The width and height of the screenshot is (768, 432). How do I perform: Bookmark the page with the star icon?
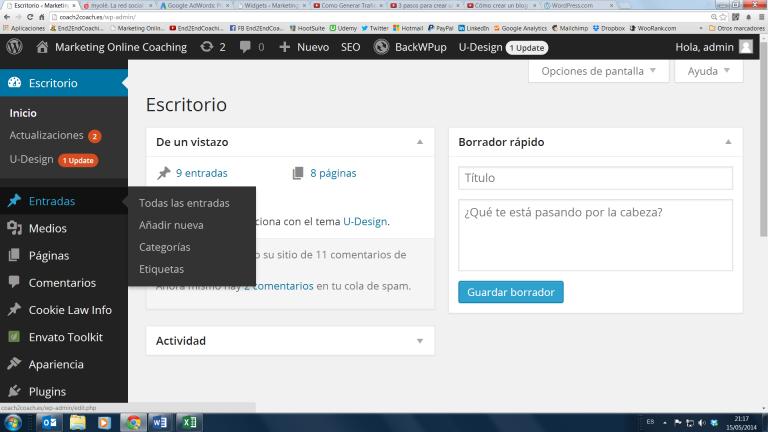pyautogui.click(x=723, y=17)
